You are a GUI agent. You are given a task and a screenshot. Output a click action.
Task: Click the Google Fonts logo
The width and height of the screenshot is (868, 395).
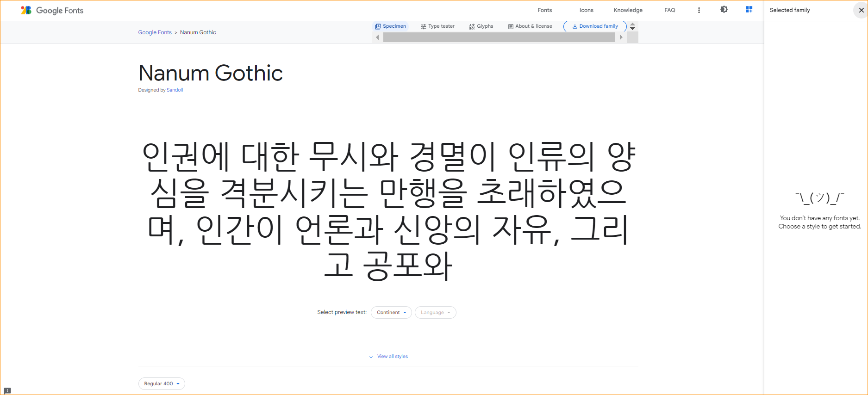[x=52, y=10]
